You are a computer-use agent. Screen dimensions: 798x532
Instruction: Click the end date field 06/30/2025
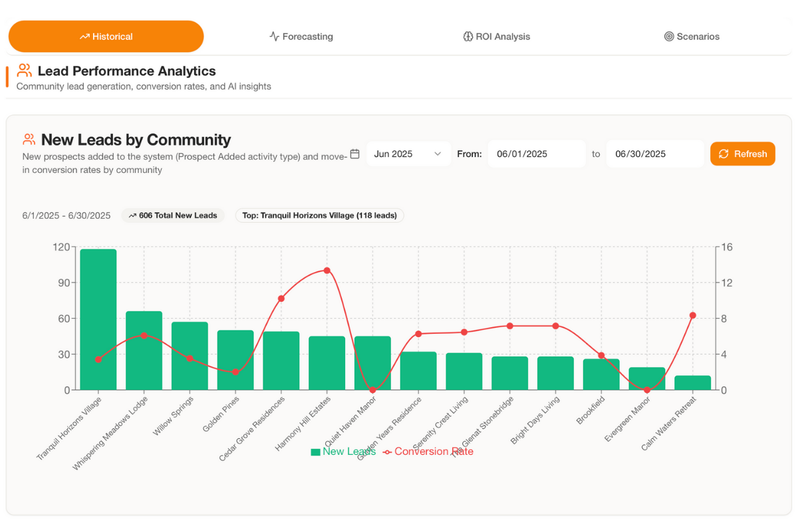point(654,154)
